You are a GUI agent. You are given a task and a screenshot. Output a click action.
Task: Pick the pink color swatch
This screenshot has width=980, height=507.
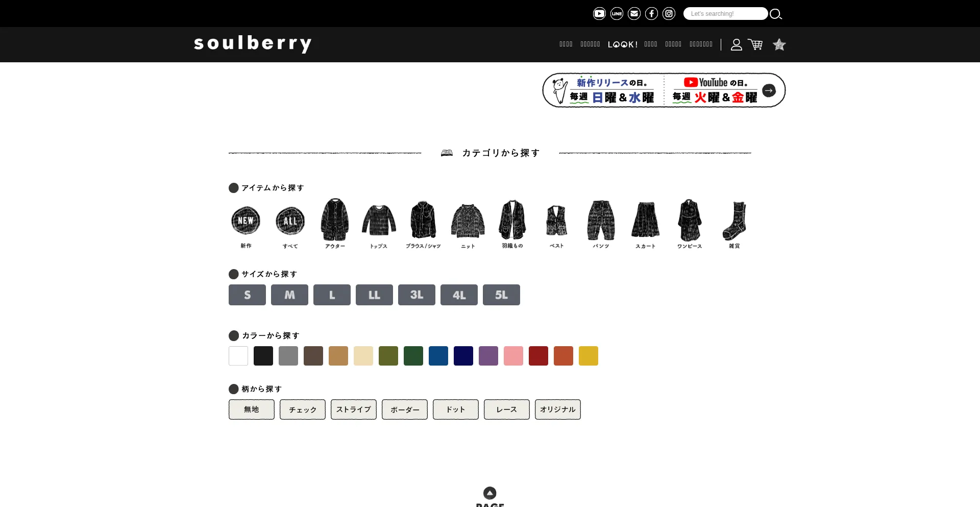pos(513,356)
